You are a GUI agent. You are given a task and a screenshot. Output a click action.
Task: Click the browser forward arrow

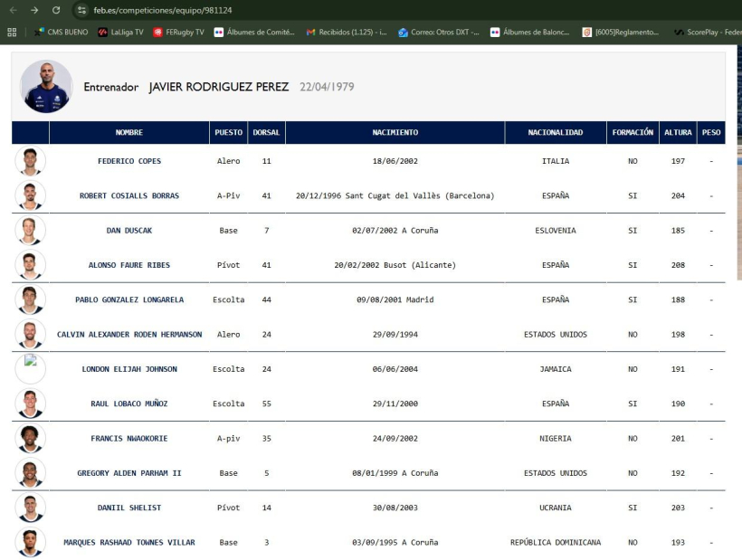[x=34, y=10]
